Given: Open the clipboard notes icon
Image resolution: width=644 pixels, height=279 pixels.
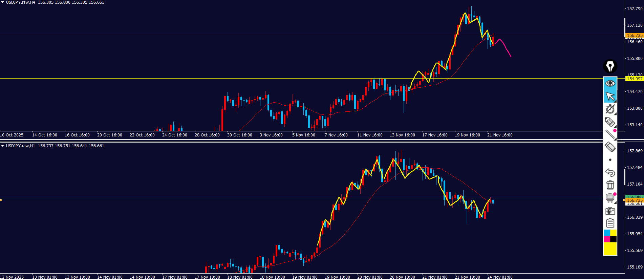Looking at the screenshot, I should (x=610, y=223).
